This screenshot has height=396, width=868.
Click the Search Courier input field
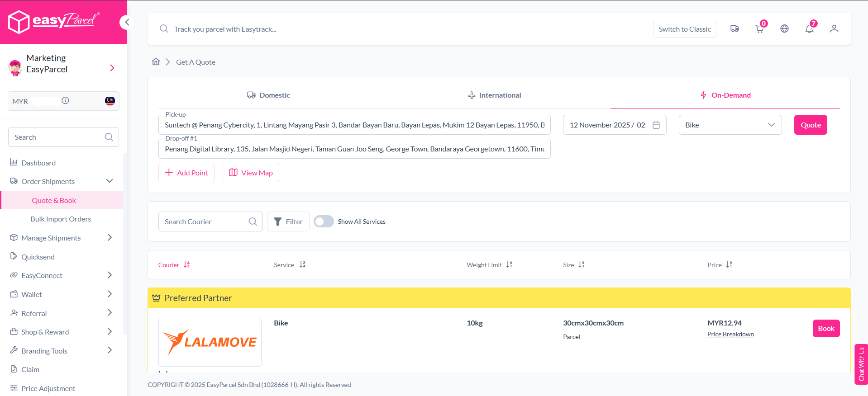(204, 222)
